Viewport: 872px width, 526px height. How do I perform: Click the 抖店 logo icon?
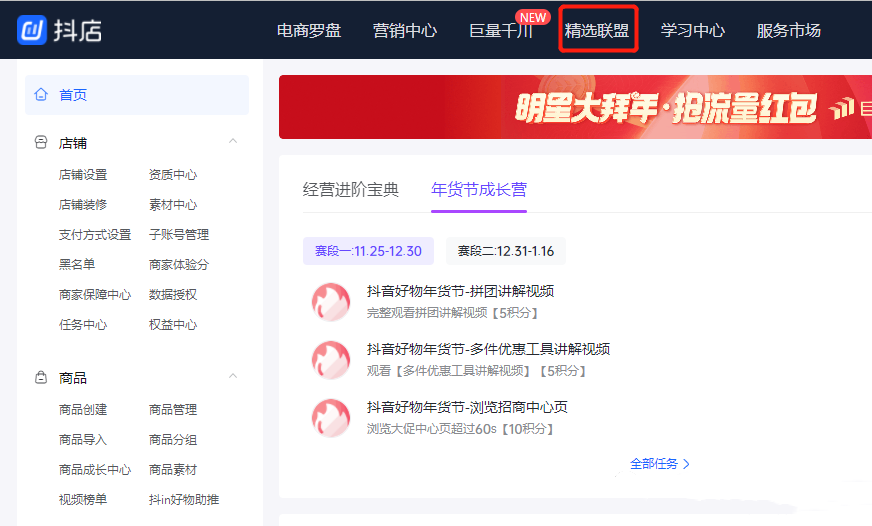[32, 29]
